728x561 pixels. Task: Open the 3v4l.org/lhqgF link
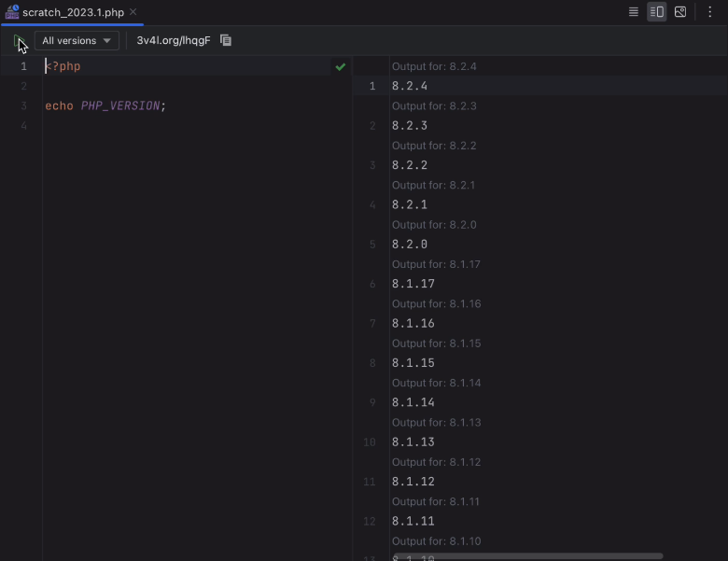click(174, 41)
